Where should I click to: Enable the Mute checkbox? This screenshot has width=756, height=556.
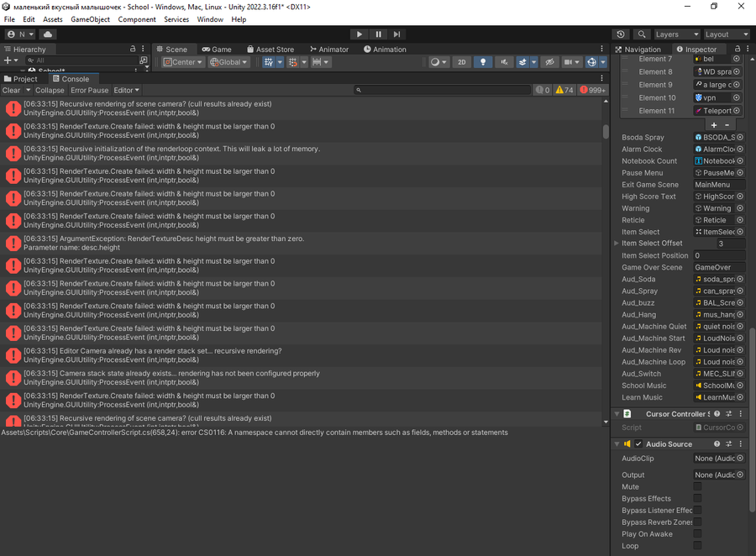[x=697, y=486]
